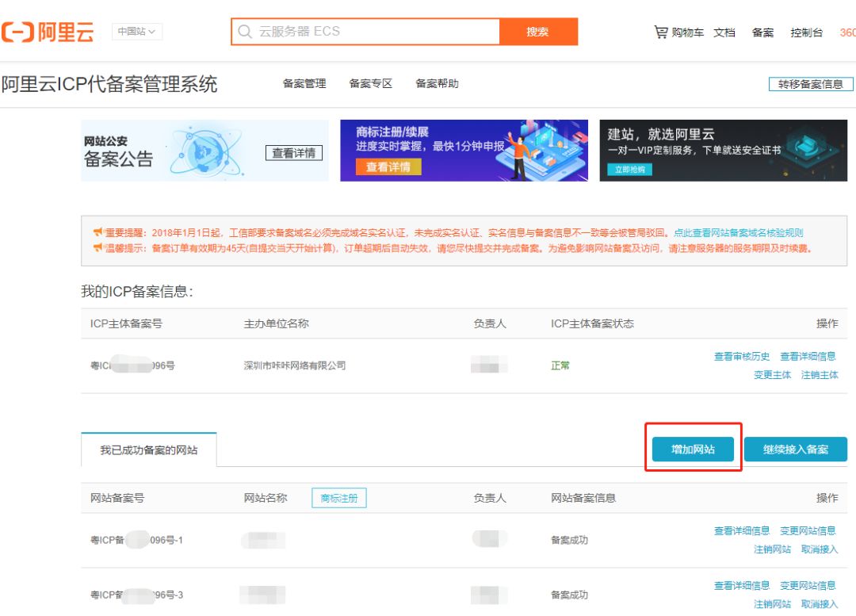The image size is (856, 616).
Task: Click the ICP主体备案状态 column header
Action: click(x=592, y=323)
